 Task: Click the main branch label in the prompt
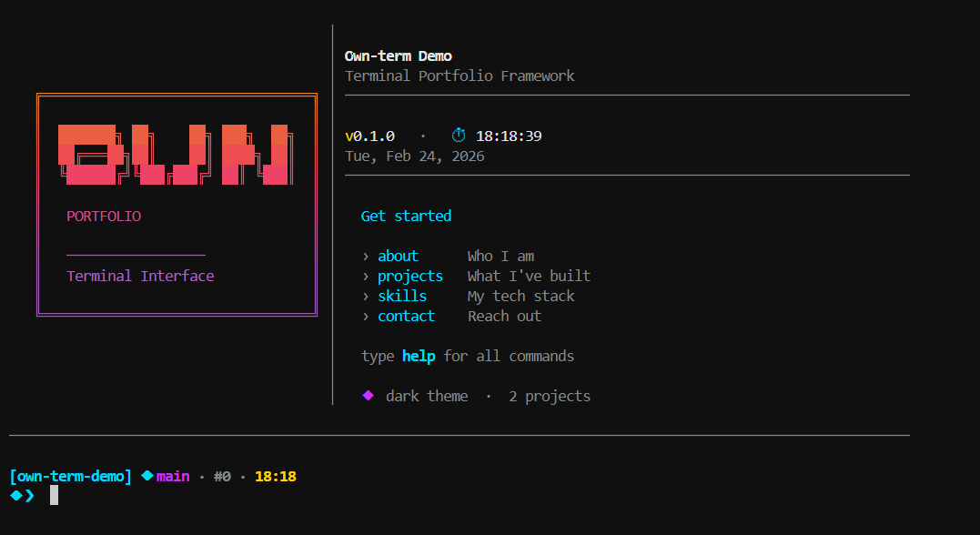(x=172, y=475)
